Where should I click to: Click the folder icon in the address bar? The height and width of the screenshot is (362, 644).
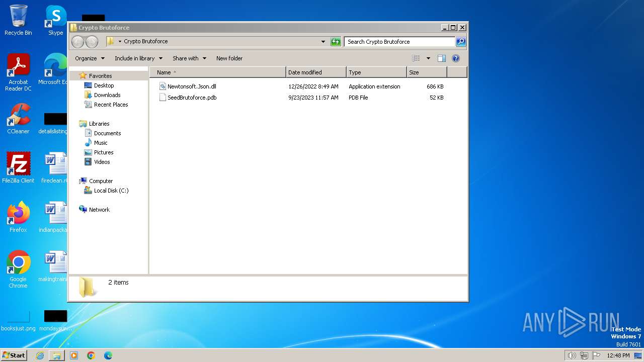[111, 41]
